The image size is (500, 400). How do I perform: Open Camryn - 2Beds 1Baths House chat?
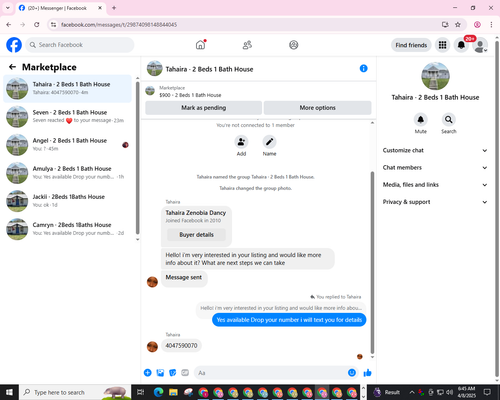pos(67,229)
